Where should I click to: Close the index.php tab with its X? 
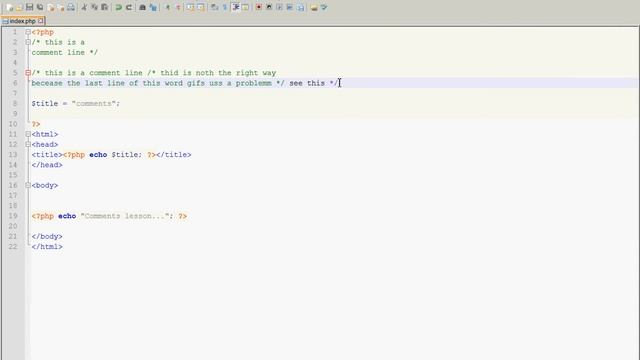tap(40, 20)
